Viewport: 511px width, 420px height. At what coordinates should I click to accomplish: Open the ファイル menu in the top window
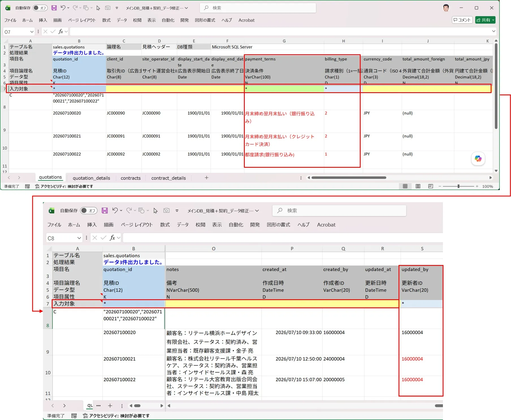pyautogui.click(x=10, y=20)
